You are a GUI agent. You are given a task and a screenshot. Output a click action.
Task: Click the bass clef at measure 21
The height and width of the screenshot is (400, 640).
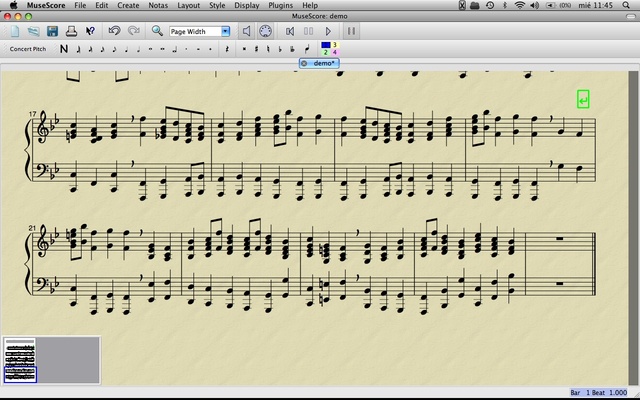click(42, 285)
